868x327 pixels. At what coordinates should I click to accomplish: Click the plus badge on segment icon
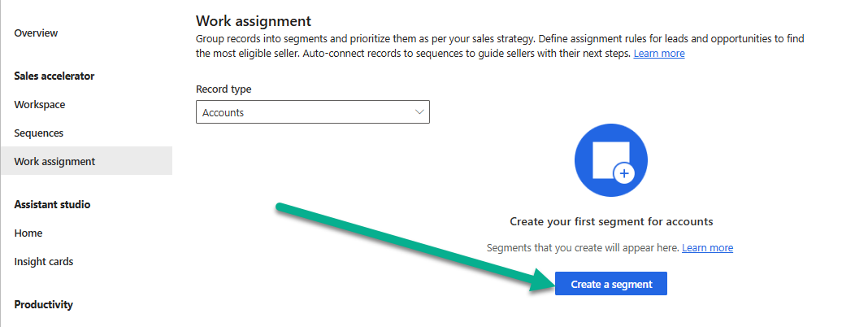[x=623, y=172]
